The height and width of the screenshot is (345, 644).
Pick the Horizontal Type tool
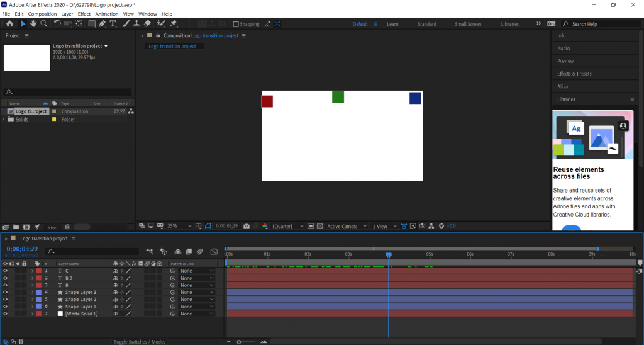coord(113,24)
